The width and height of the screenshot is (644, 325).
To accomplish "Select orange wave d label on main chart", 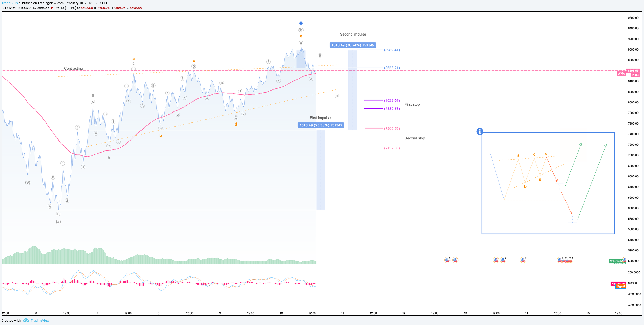I will [236, 124].
